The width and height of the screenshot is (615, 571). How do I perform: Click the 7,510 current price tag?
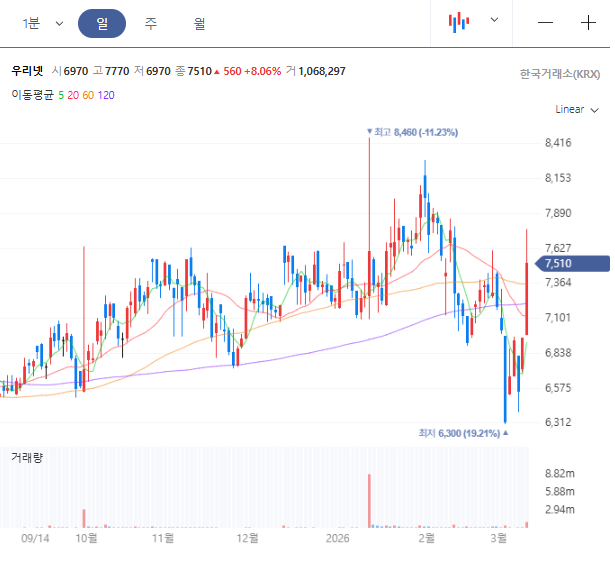pyautogui.click(x=573, y=263)
